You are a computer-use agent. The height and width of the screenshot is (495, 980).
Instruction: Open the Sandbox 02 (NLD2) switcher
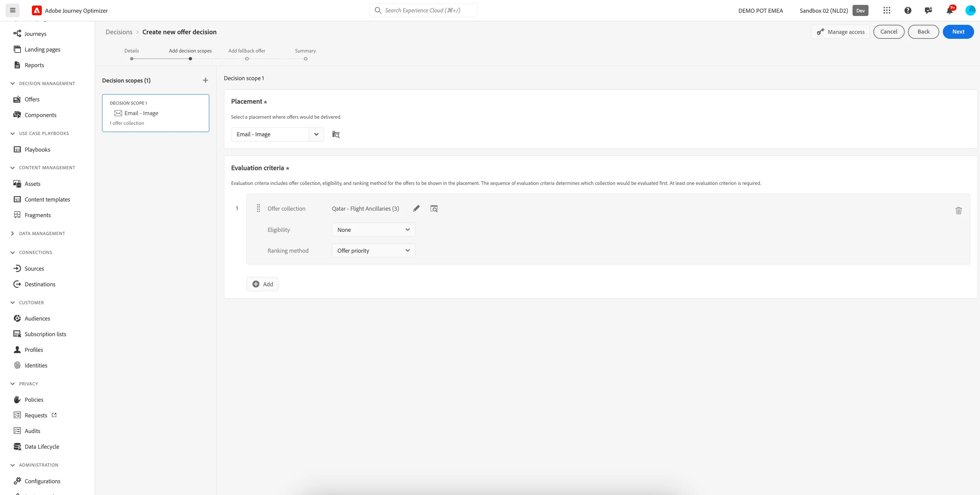[x=834, y=10]
